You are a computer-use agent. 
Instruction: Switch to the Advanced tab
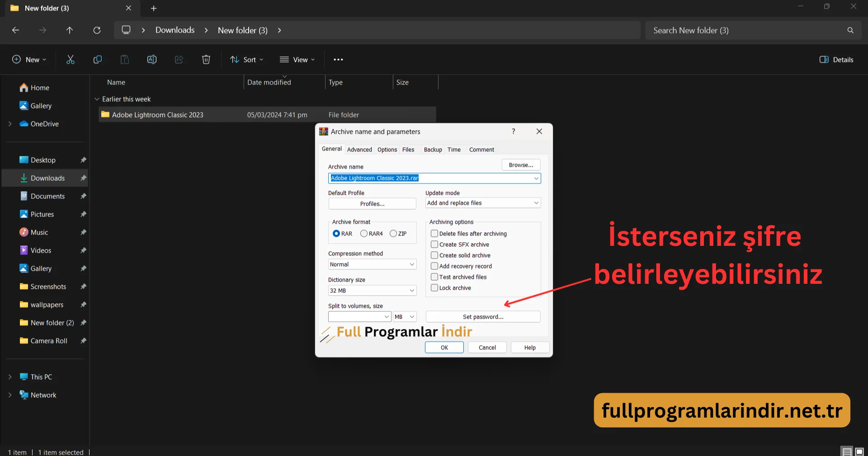pyautogui.click(x=359, y=150)
